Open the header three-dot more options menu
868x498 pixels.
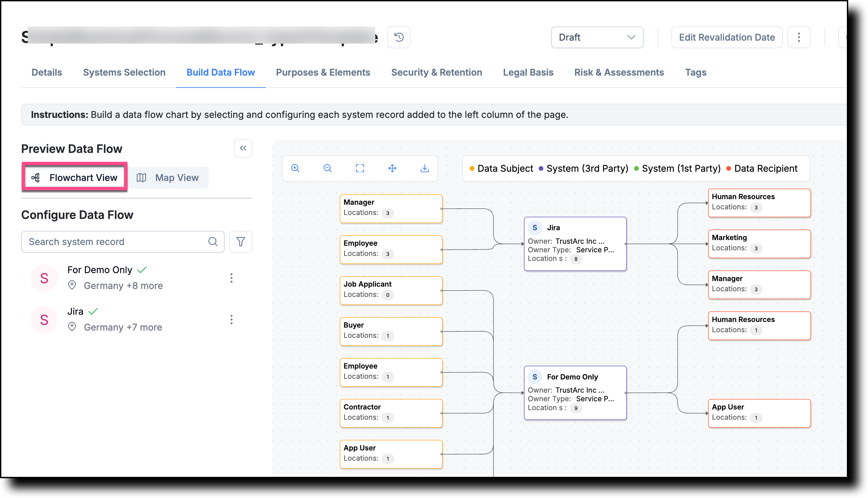point(799,37)
